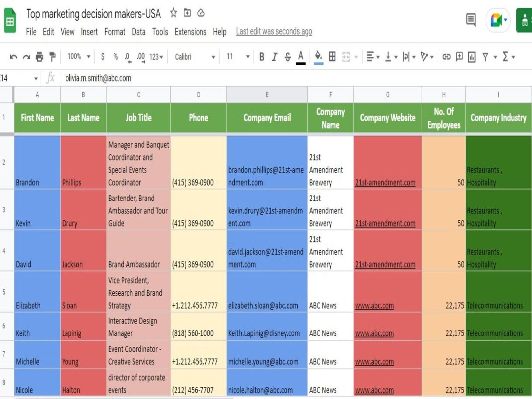Expand the zoom 100% dropdown
This screenshot has width=532, height=399.
coord(79,57)
